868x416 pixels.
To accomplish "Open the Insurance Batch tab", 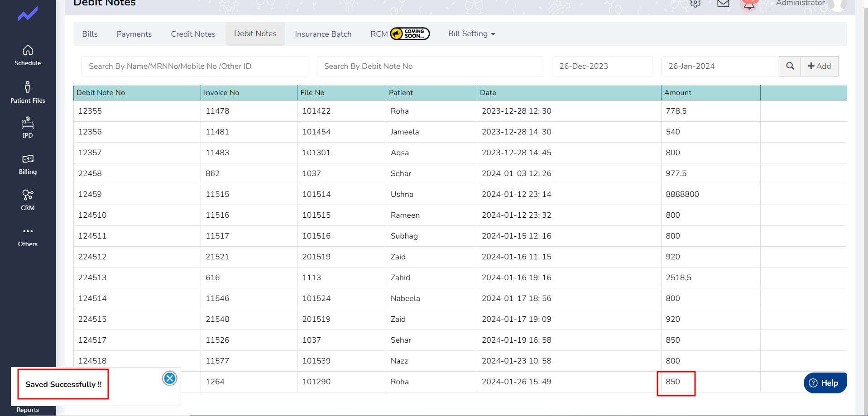I will pyautogui.click(x=323, y=34).
